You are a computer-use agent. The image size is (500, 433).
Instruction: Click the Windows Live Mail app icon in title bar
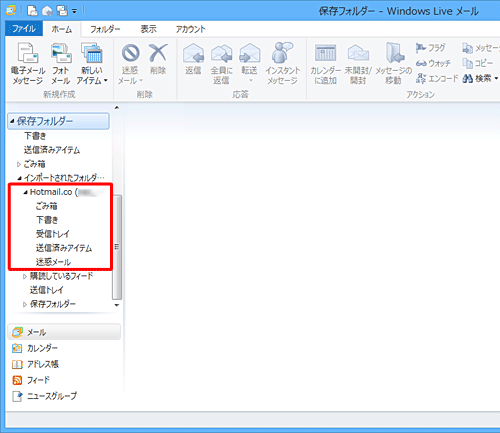pos(11,10)
